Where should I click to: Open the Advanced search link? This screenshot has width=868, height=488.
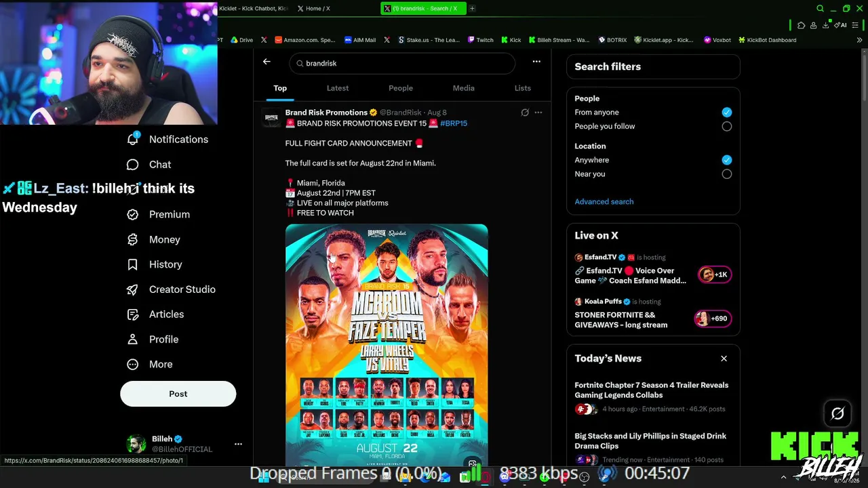click(x=604, y=202)
